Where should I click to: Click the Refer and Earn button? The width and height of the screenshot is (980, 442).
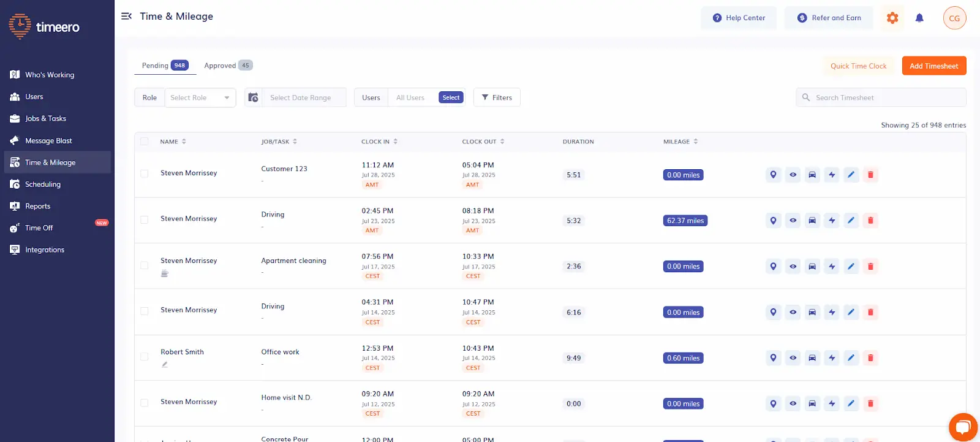point(829,18)
